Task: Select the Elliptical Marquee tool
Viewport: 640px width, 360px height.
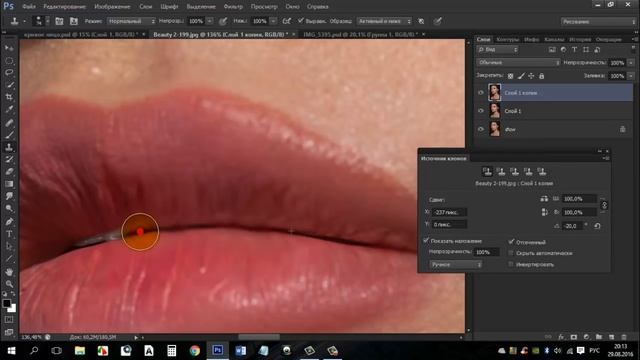Action: point(9,61)
